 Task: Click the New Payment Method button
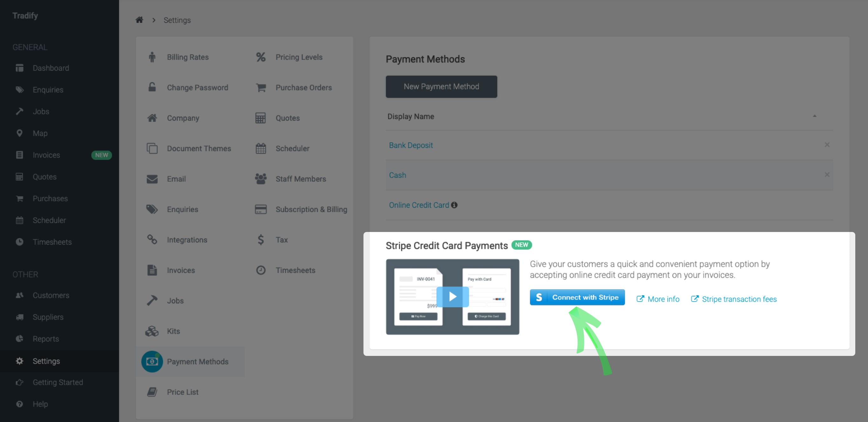[x=441, y=87]
